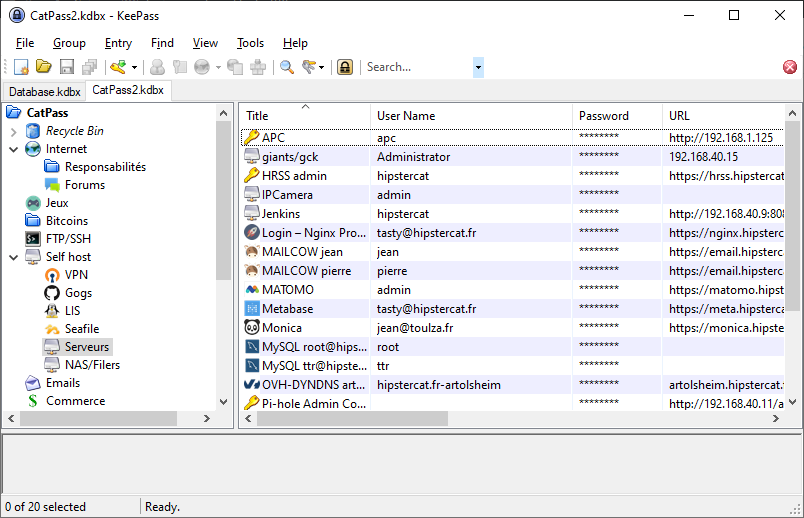804x518 pixels.
Task: Select the Jeux group
Action: (x=56, y=203)
